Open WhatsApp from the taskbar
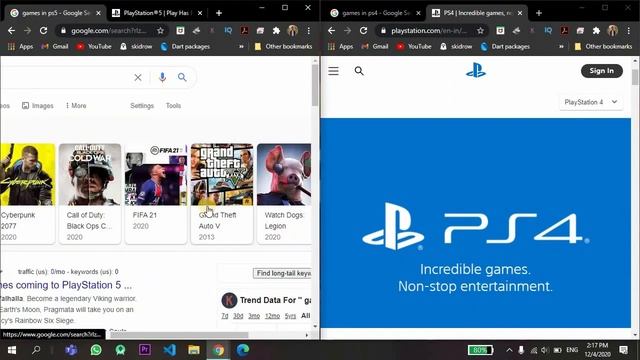Viewport: 640px width, 360px height. tap(96, 350)
